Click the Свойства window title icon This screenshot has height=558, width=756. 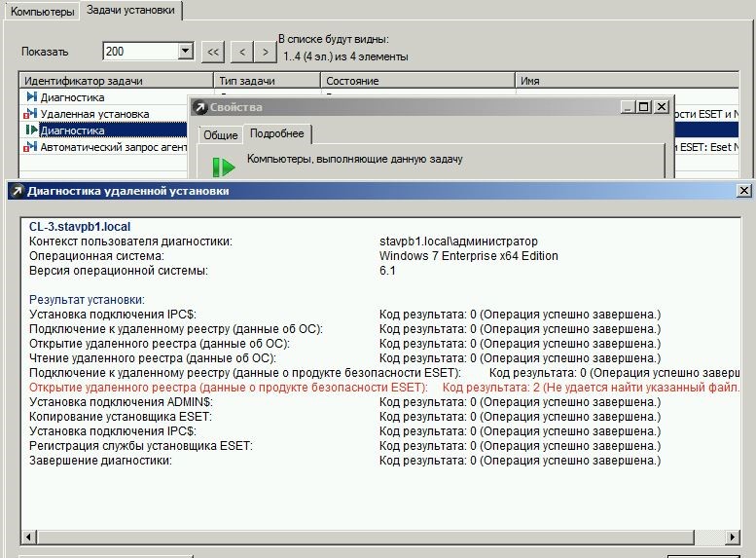pyautogui.click(x=200, y=107)
